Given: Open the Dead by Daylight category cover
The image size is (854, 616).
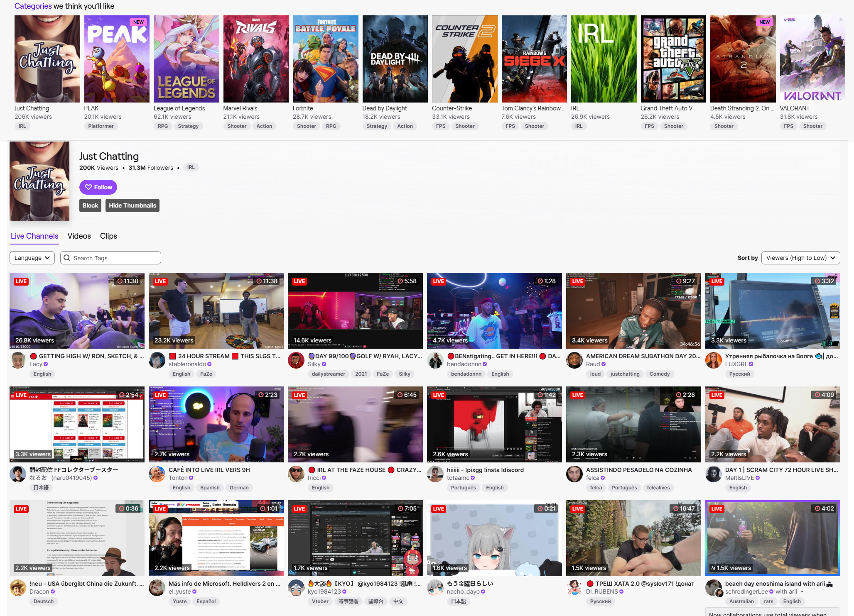Looking at the screenshot, I should (395, 59).
